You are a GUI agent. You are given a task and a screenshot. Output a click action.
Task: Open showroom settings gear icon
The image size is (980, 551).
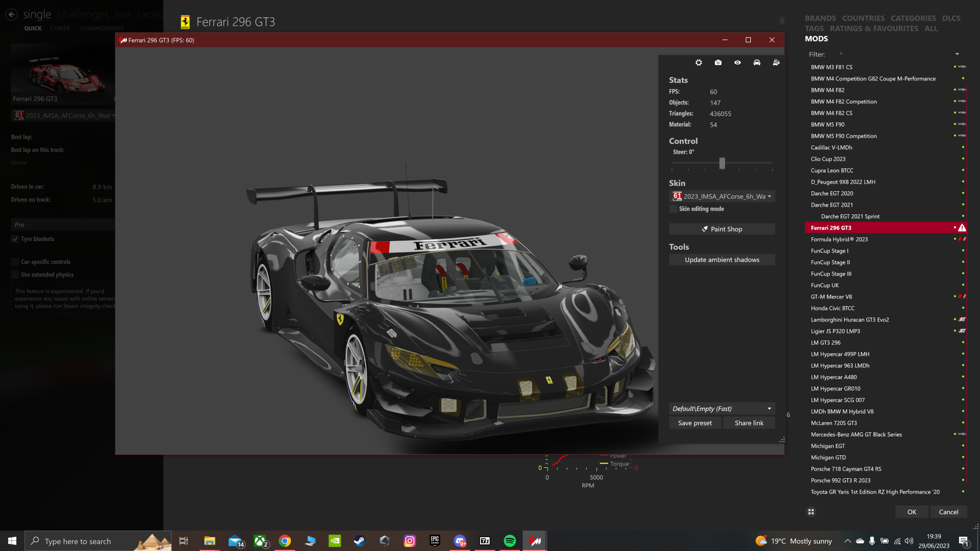point(699,63)
